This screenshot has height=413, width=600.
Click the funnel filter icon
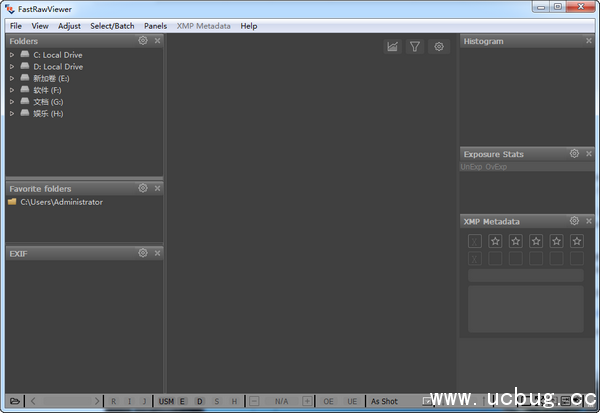(x=415, y=46)
